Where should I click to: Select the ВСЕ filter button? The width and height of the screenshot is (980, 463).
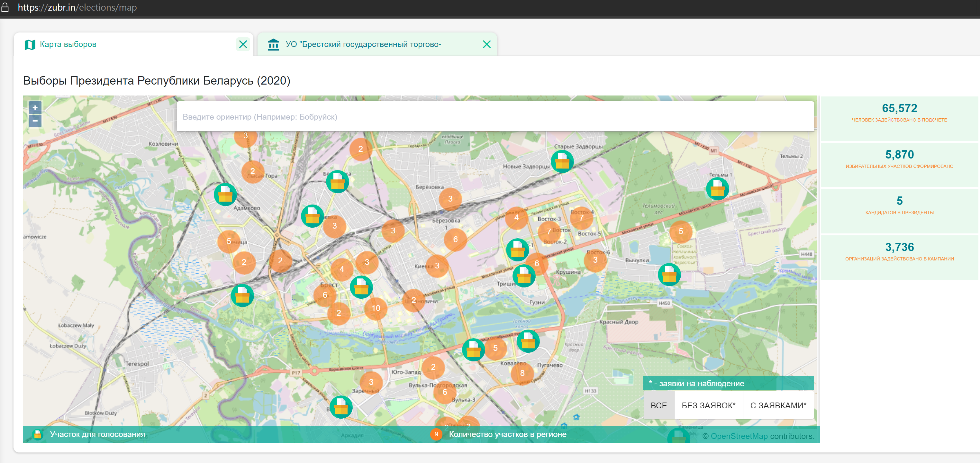pos(658,405)
